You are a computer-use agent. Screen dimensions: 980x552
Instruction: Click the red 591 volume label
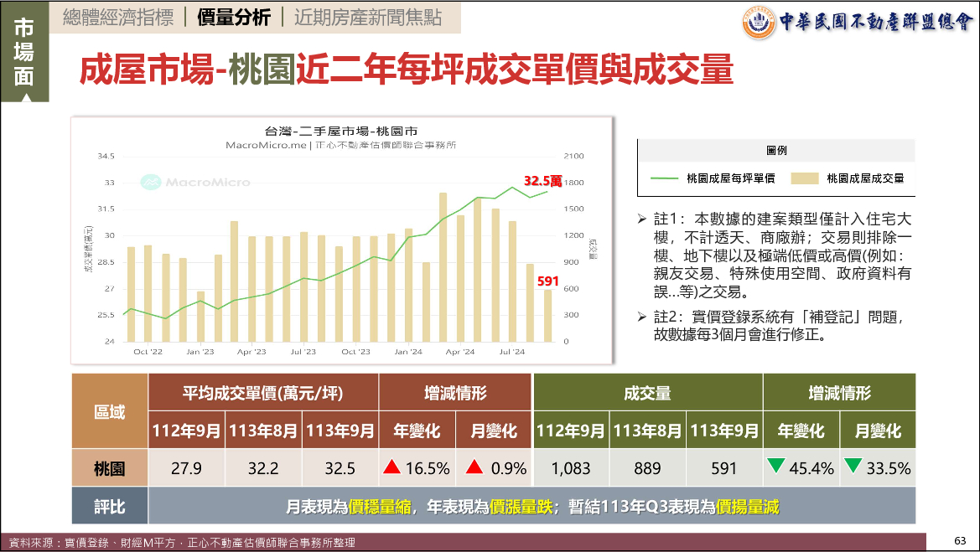[547, 281]
